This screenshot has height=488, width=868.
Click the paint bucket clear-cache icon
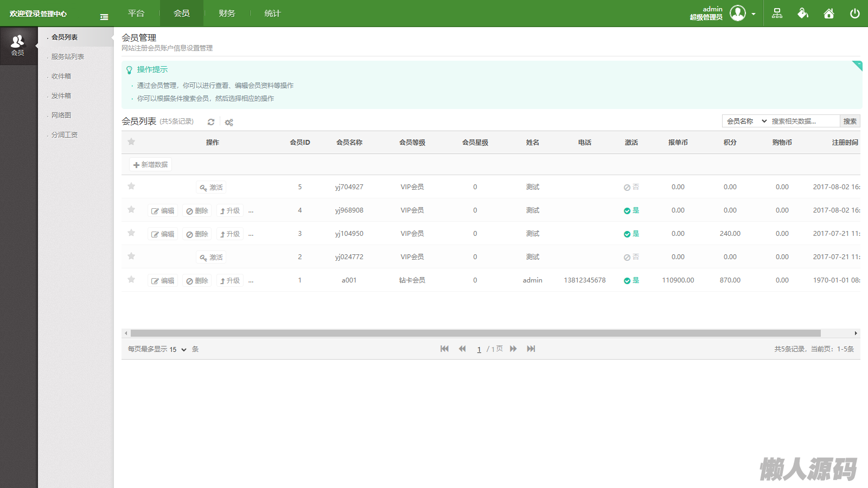803,14
